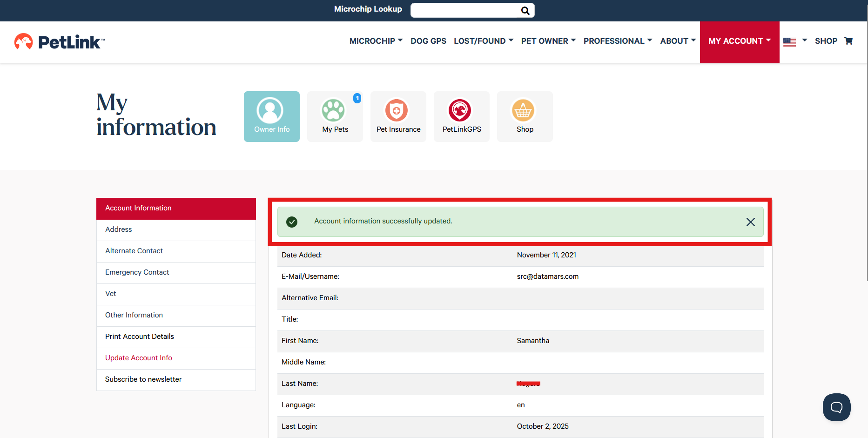Screen dimensions: 868x438
Task: Open the PetLinkGPS tile
Action: tap(462, 116)
